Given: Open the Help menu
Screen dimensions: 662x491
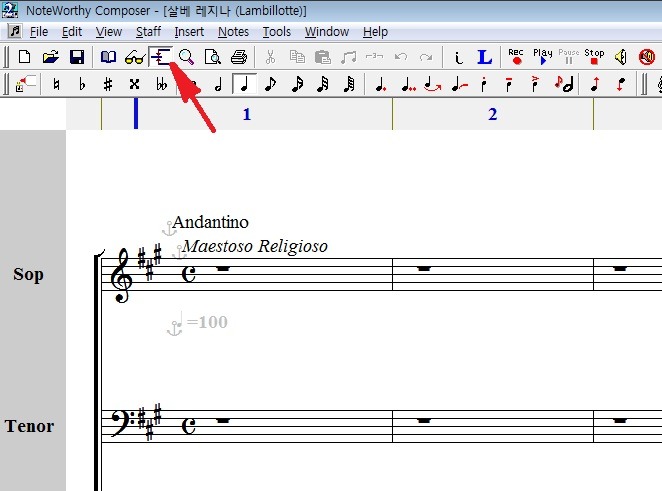Looking at the screenshot, I should [x=375, y=32].
